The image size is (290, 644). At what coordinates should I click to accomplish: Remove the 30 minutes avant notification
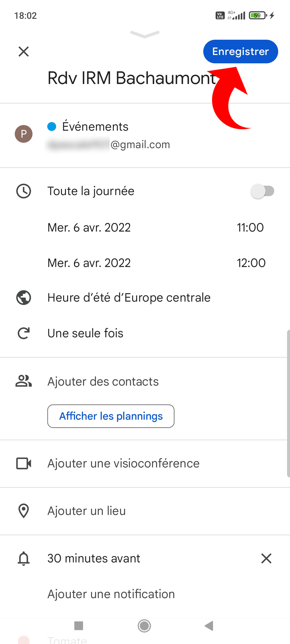[x=266, y=558]
